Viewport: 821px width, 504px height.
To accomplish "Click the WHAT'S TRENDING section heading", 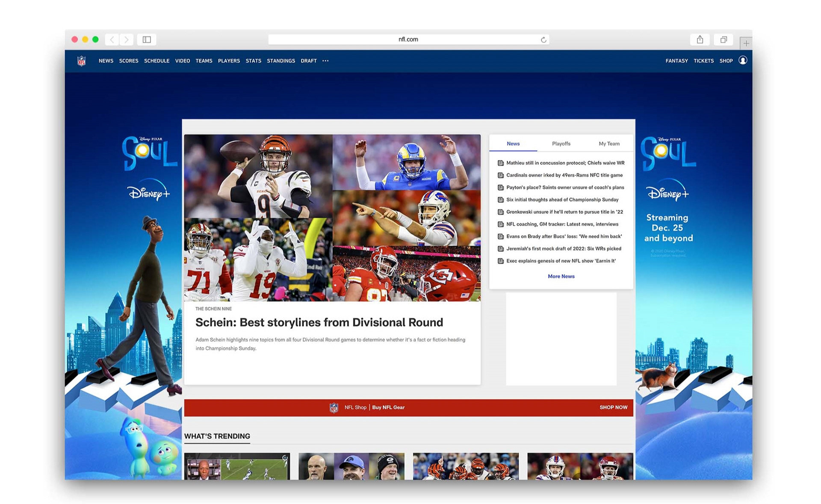I will [x=217, y=436].
